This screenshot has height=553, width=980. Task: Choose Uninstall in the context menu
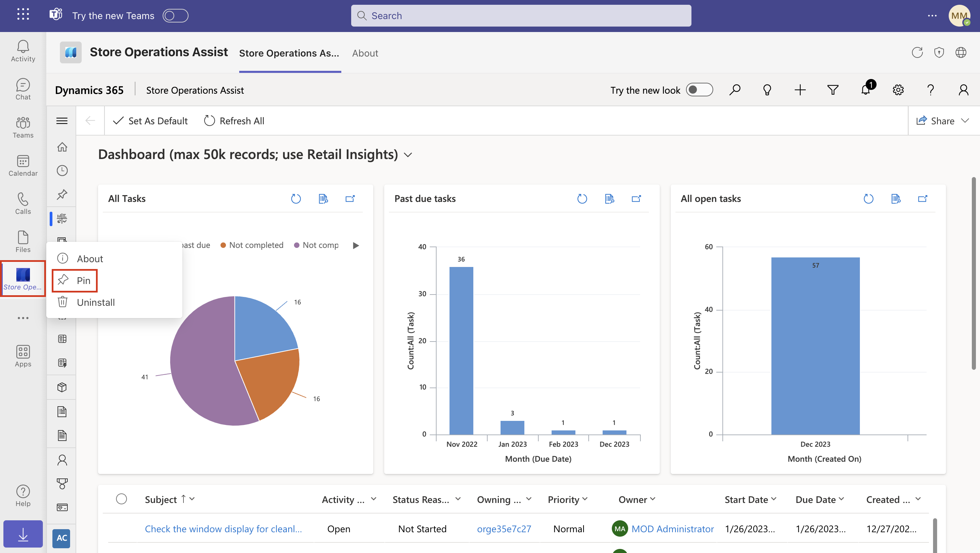point(114,302)
